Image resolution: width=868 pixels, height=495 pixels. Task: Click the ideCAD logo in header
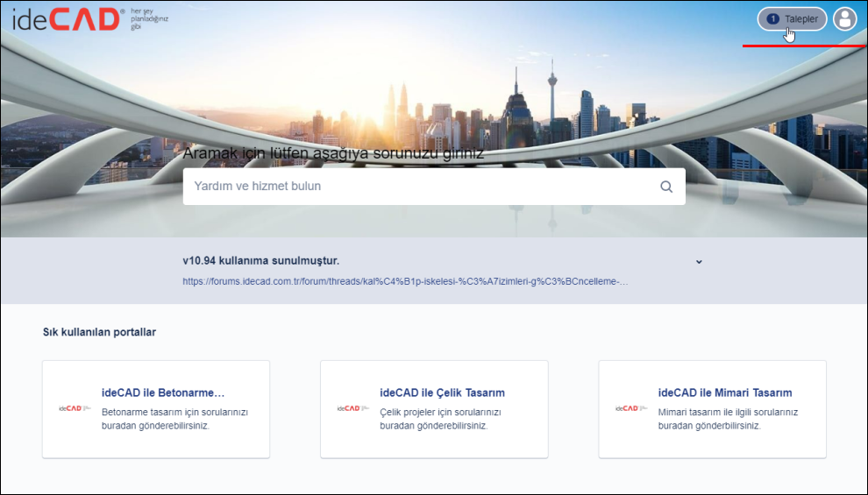pos(90,19)
